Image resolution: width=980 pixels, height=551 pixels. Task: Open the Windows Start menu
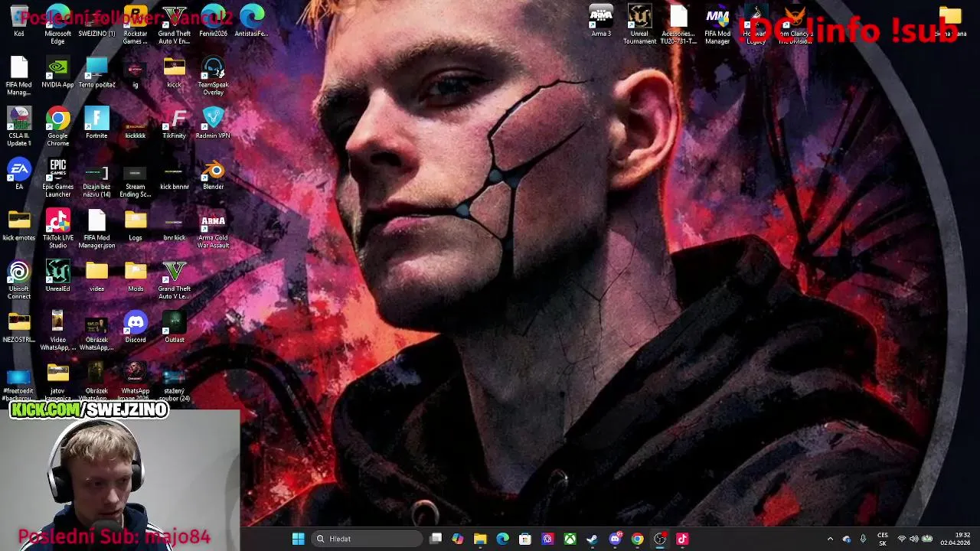[298, 539]
